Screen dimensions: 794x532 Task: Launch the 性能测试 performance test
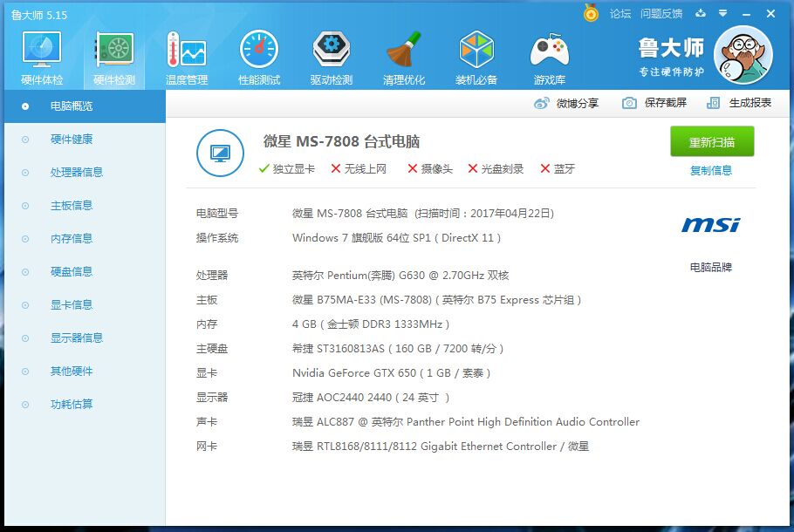pyautogui.click(x=259, y=58)
